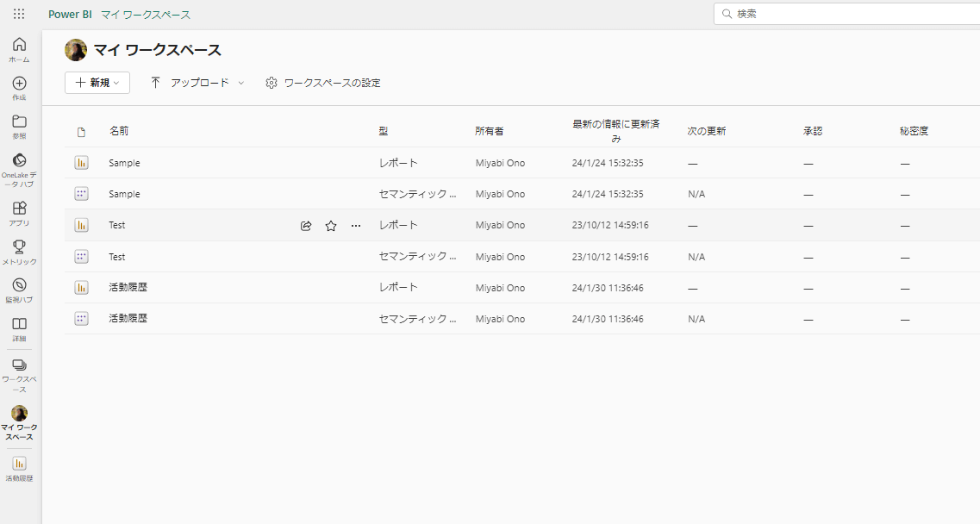The height and width of the screenshot is (524, 980).
Task: Open 作成 in the sidebar
Action: [19, 89]
